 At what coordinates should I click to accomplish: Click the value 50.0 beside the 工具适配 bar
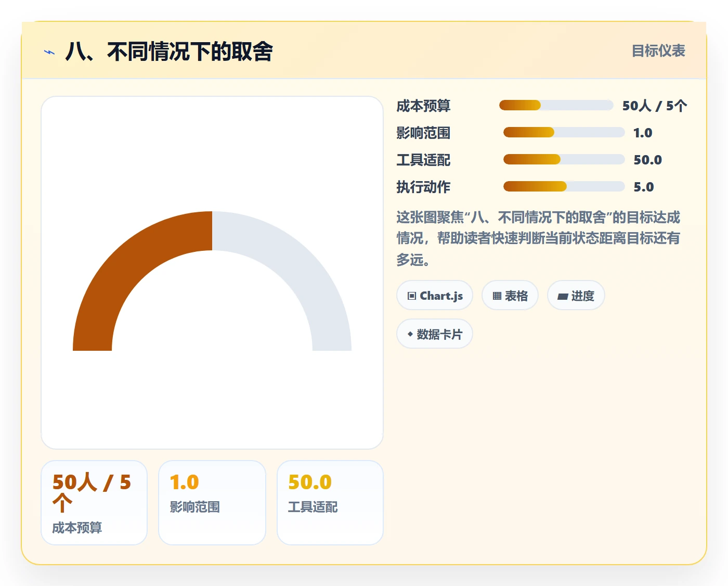(x=647, y=160)
